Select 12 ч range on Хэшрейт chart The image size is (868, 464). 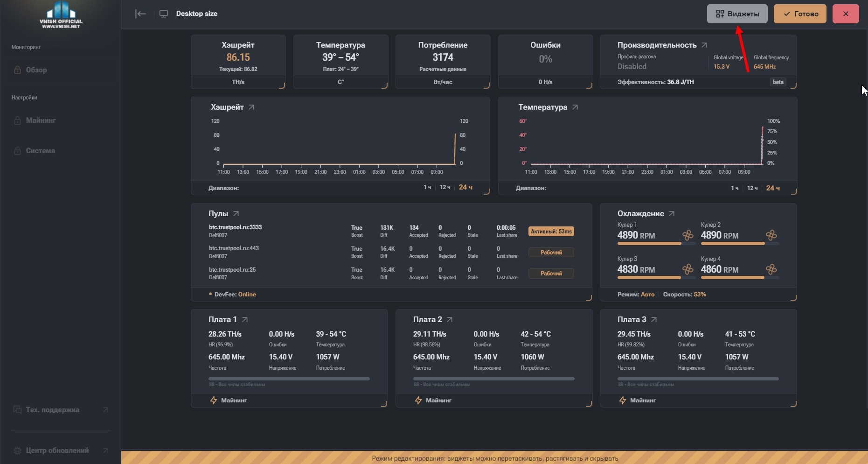445,187
